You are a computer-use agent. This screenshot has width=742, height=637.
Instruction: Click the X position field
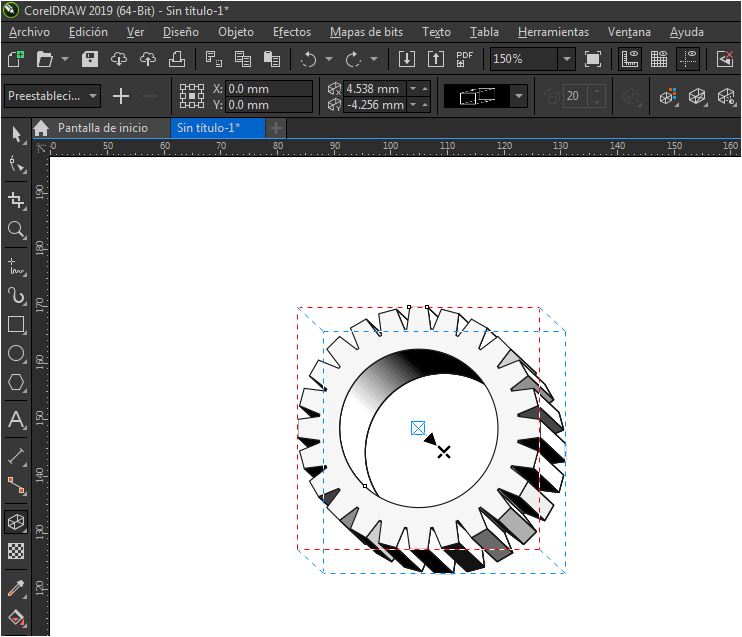pyautogui.click(x=269, y=88)
